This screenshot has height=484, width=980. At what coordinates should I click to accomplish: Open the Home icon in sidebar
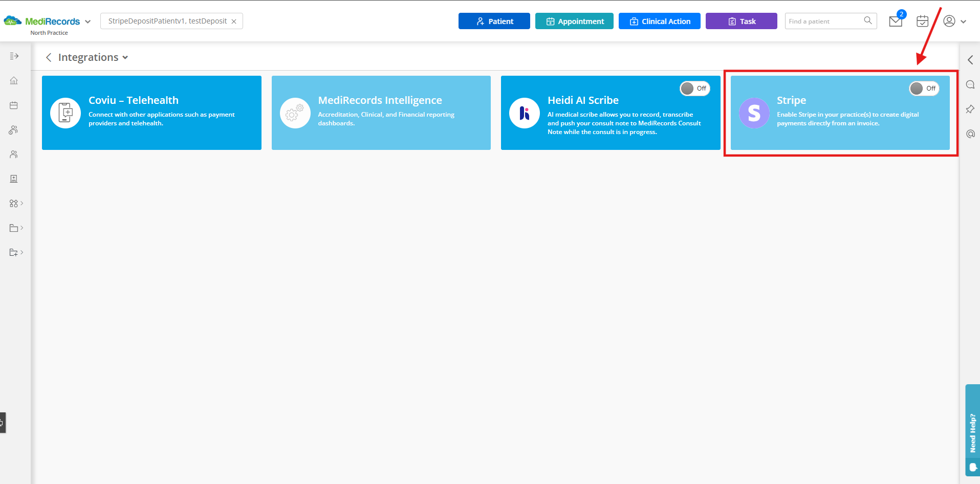point(14,81)
